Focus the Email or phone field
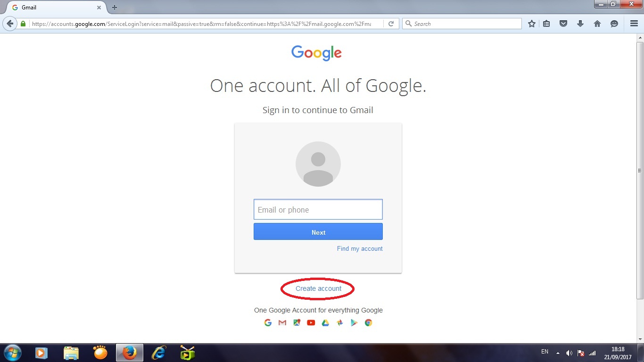The width and height of the screenshot is (644, 362). pyautogui.click(x=318, y=209)
